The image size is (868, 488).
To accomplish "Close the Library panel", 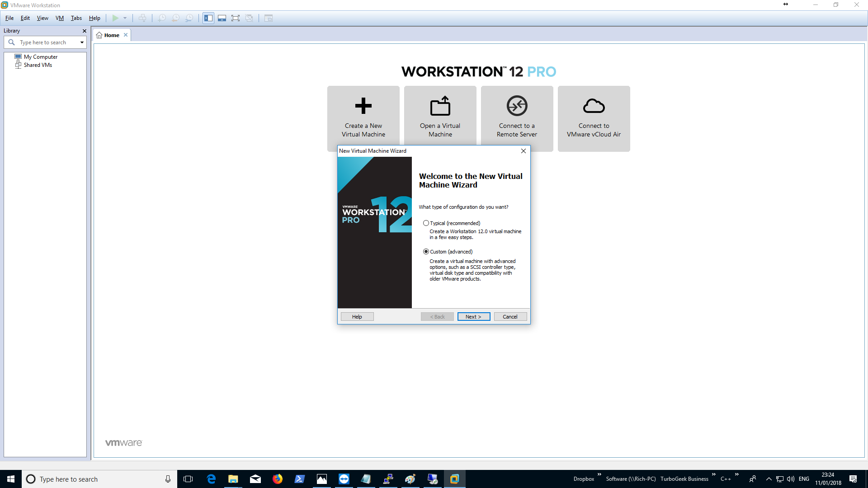I will (84, 31).
